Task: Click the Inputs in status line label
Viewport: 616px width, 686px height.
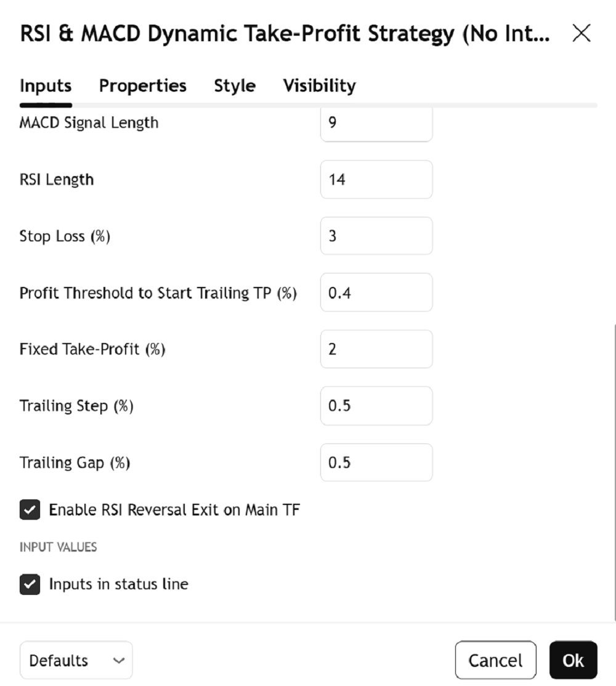Action: pyautogui.click(x=119, y=584)
